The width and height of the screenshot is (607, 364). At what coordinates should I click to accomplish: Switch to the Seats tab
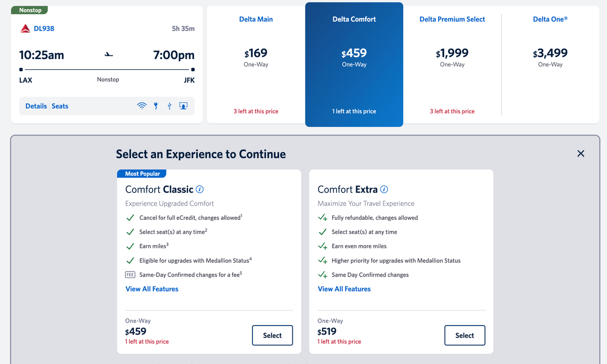pos(60,106)
